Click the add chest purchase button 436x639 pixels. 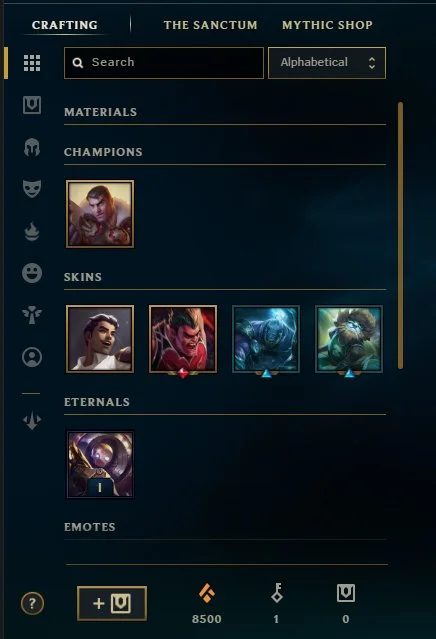(x=112, y=604)
